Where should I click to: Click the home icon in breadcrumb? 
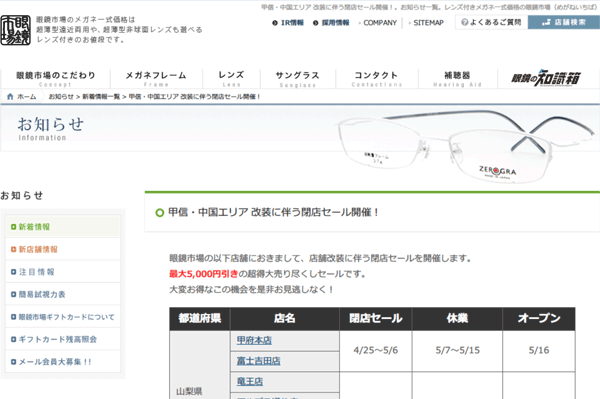(10, 97)
